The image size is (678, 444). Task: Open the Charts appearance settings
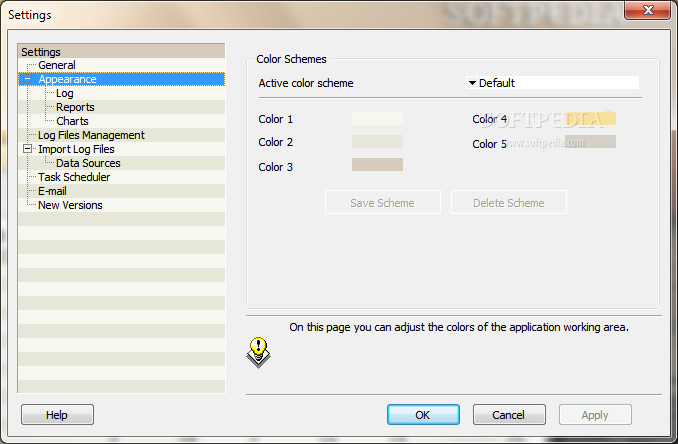click(x=72, y=121)
